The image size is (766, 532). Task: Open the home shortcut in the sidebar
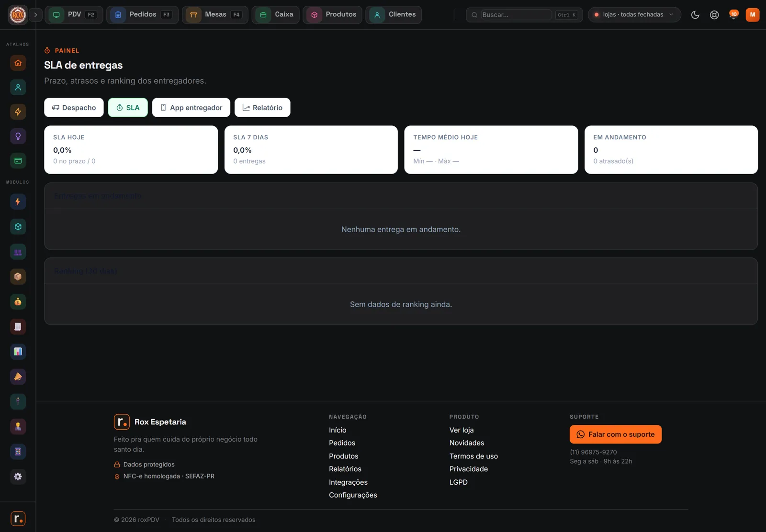tap(18, 63)
